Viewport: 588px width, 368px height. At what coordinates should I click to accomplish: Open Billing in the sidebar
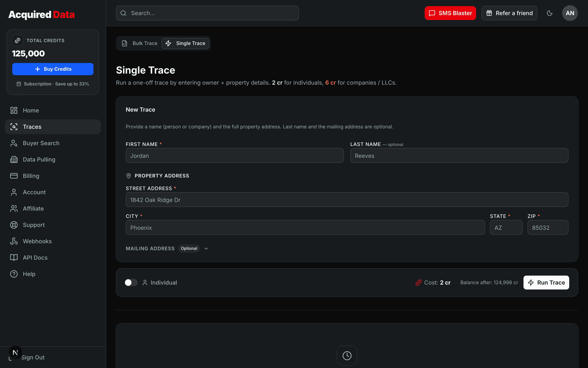tap(53, 176)
